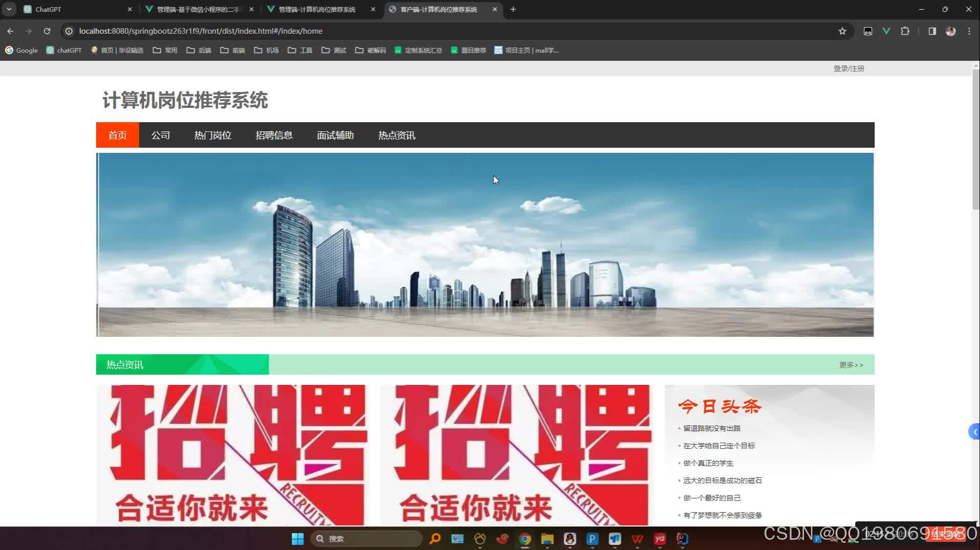Click the green 热点资讯 section banner

(x=124, y=364)
